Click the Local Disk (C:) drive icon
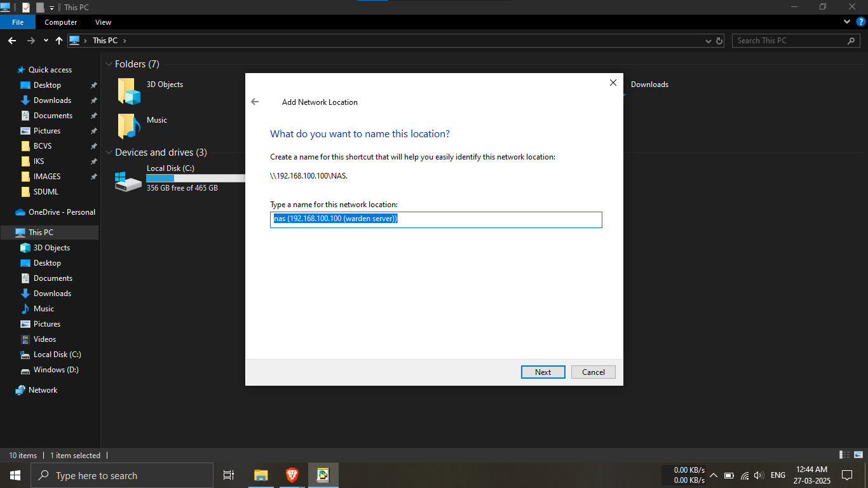The width and height of the screenshot is (868, 488). pyautogui.click(x=128, y=181)
